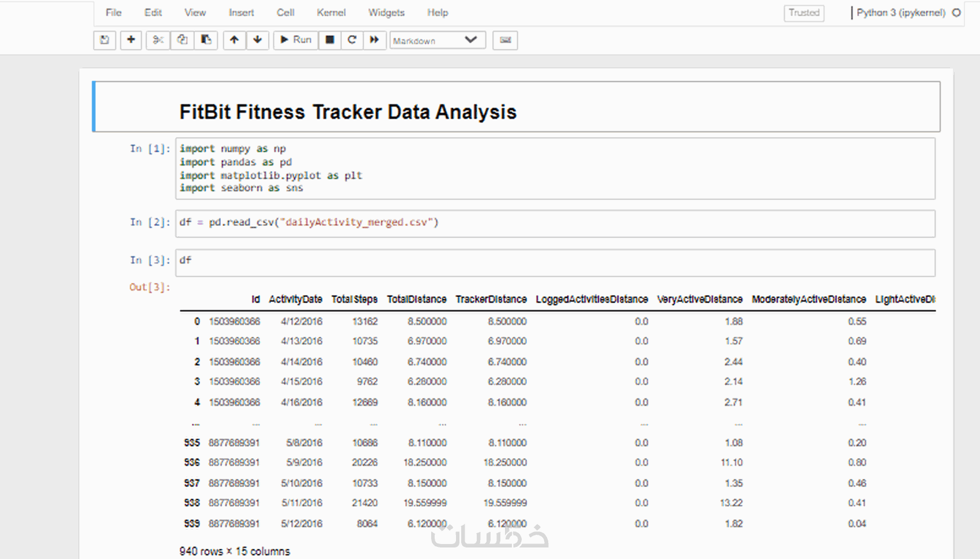Click the TotalSteps value 9762
Image resolution: width=980 pixels, height=559 pixels.
tap(367, 382)
